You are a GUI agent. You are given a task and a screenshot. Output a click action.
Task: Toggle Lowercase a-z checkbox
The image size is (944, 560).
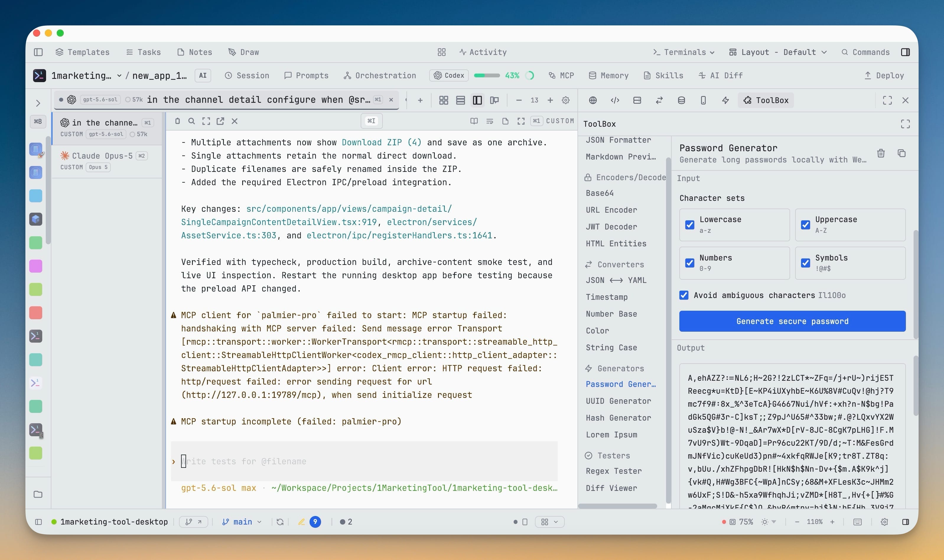[690, 225]
